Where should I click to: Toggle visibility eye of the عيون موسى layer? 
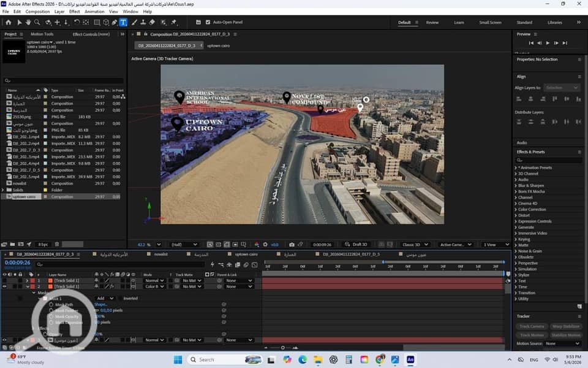click(4, 340)
